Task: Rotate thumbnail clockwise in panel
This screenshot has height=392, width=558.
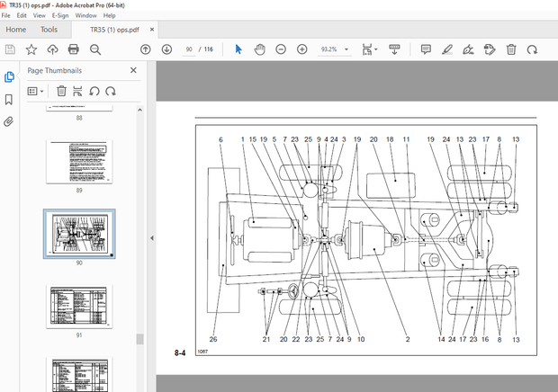Action: (x=111, y=92)
